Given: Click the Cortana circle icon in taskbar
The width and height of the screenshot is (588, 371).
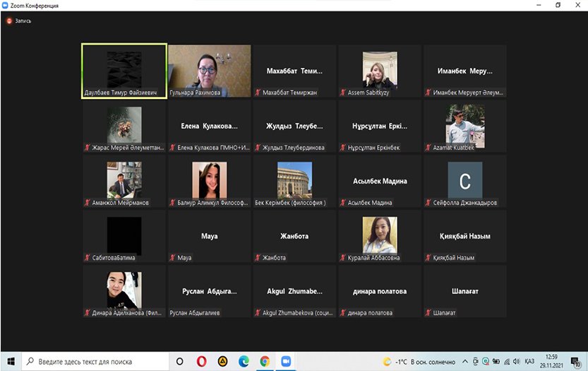Looking at the screenshot, I should click(x=180, y=361).
